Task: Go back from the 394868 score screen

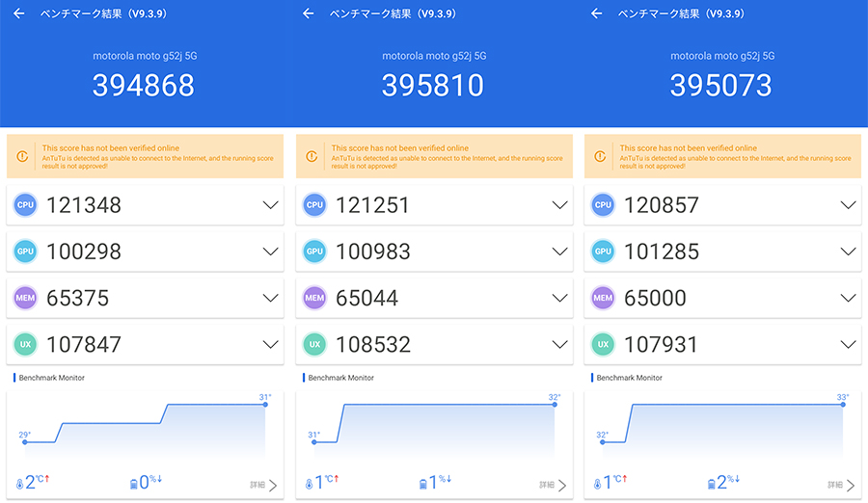Action: click(x=19, y=13)
